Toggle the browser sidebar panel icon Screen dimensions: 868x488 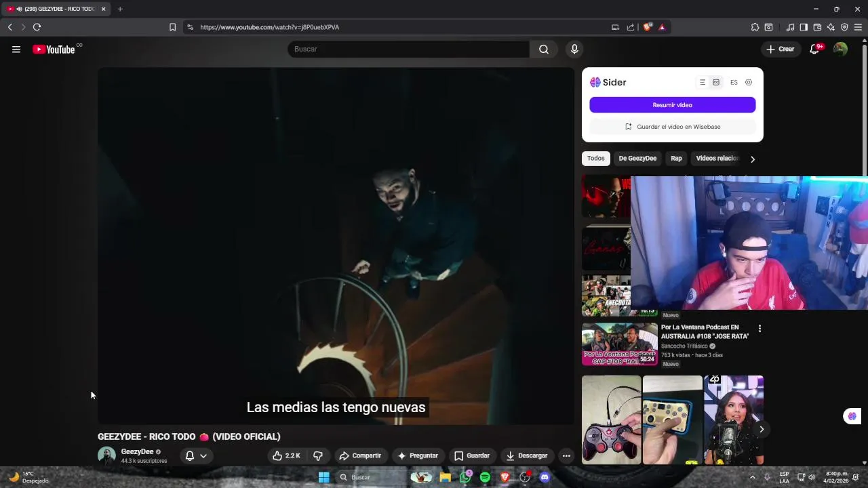804,27
